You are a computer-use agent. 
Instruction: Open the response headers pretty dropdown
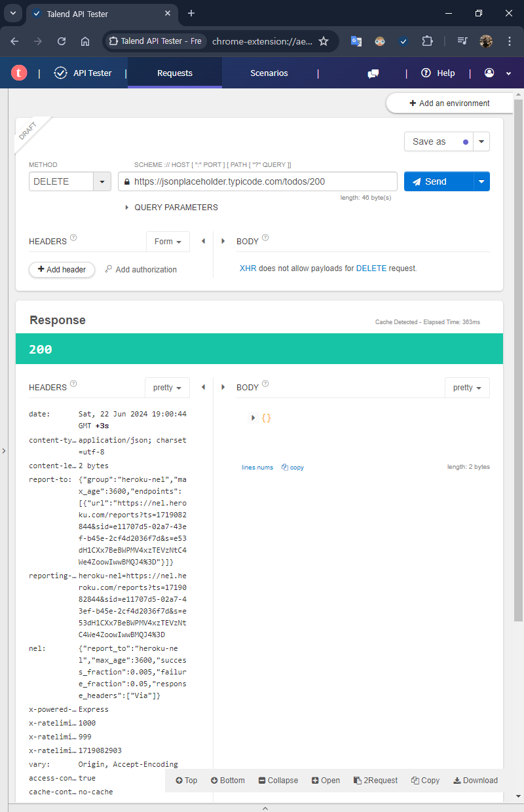click(x=167, y=388)
